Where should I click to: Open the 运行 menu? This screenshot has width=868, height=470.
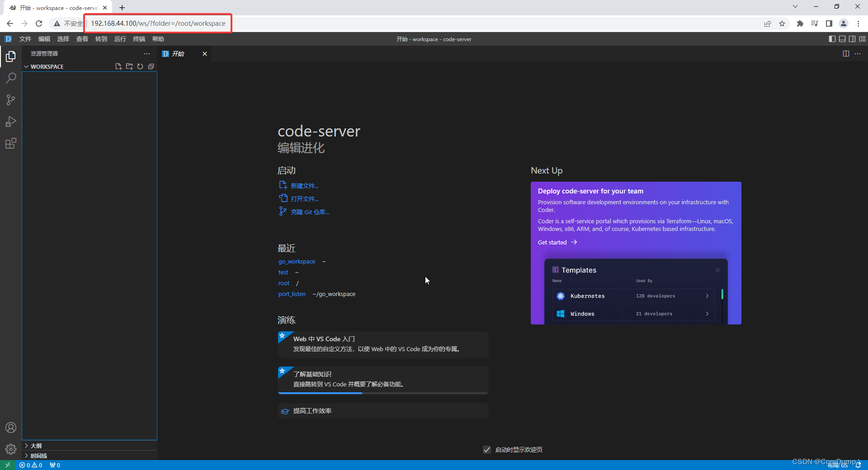click(120, 39)
